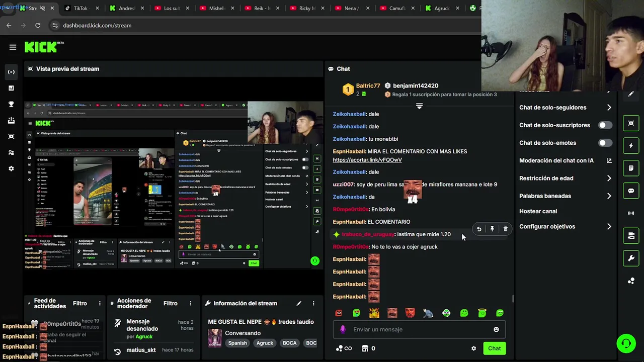The image size is (644, 362).
Task: Click the Spanish language tag
Action: coord(237,343)
